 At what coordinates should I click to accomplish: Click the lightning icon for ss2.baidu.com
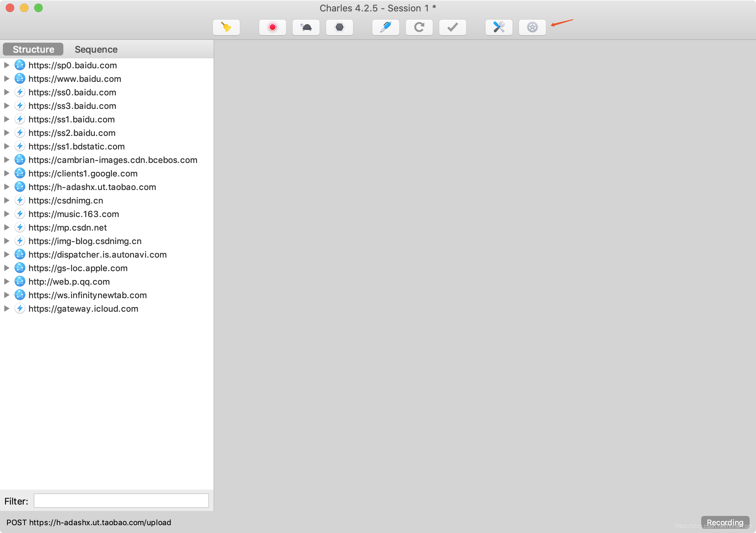click(20, 133)
